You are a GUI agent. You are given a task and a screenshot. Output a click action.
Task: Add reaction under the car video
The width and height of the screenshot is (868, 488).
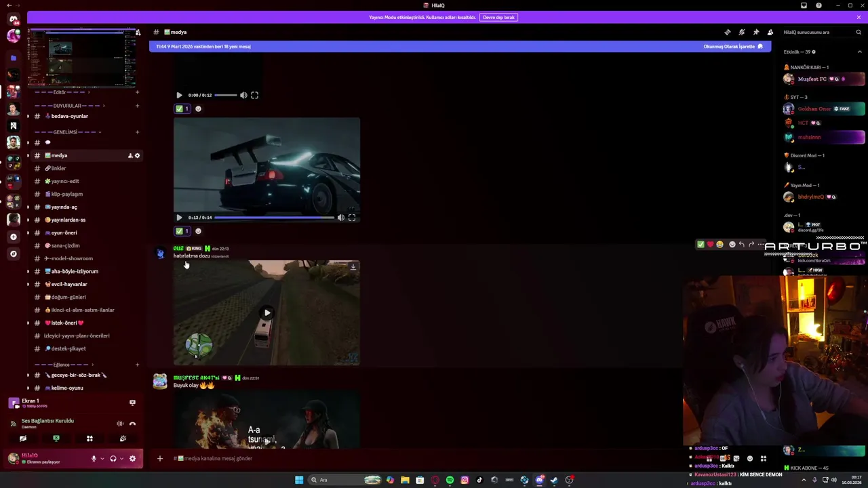[198, 231]
